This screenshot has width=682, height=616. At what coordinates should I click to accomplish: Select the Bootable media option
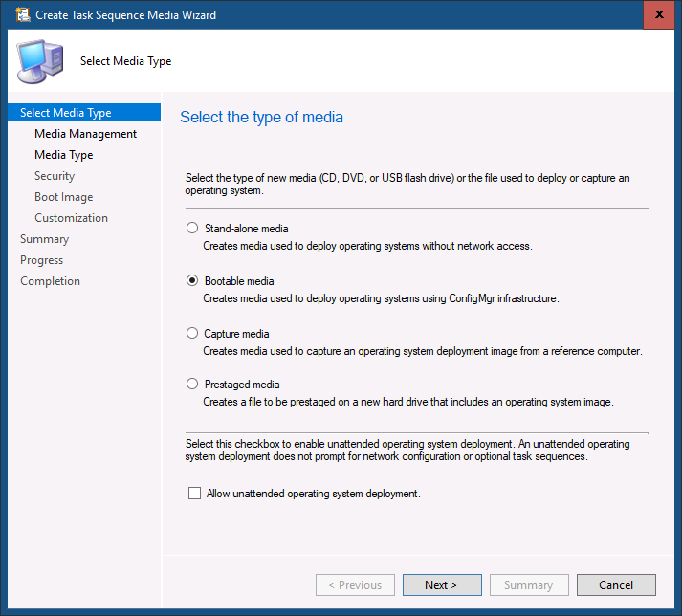tap(192, 280)
